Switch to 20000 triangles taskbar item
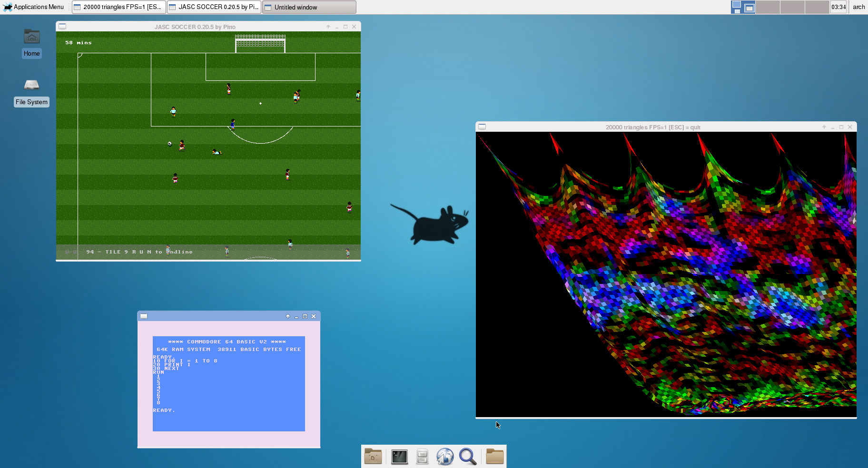This screenshot has height=468, width=868. [x=119, y=7]
